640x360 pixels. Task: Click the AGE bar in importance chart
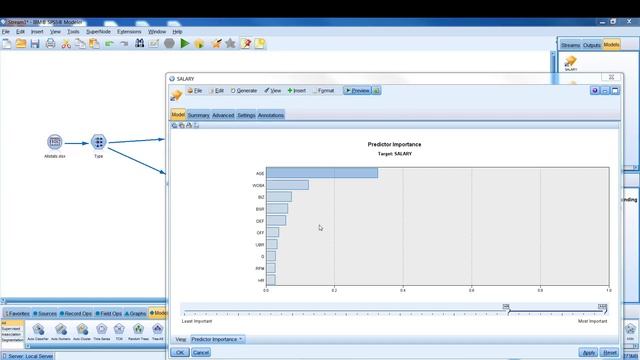pos(322,173)
